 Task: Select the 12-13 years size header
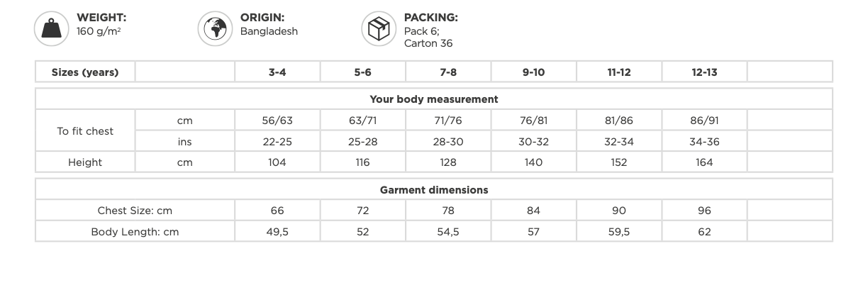click(704, 72)
